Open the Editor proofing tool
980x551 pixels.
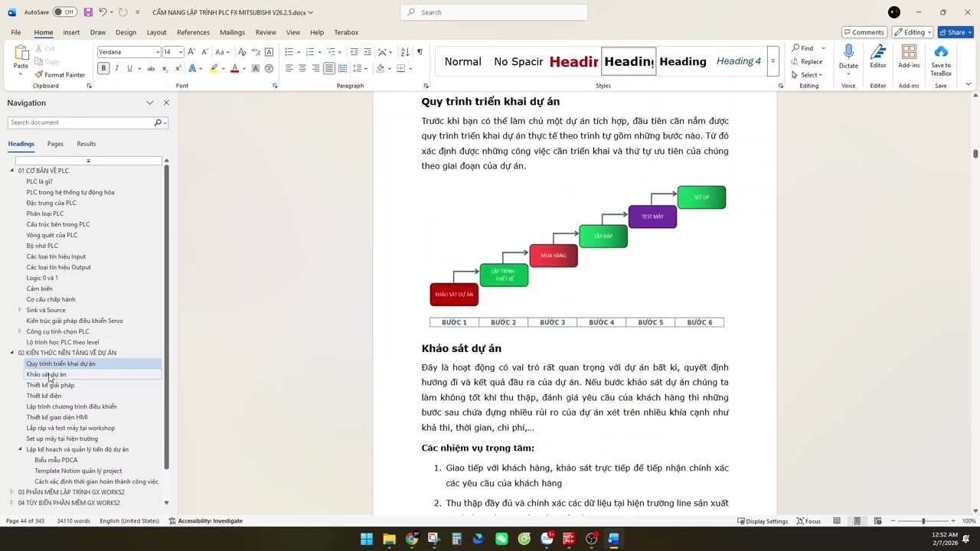(x=878, y=57)
